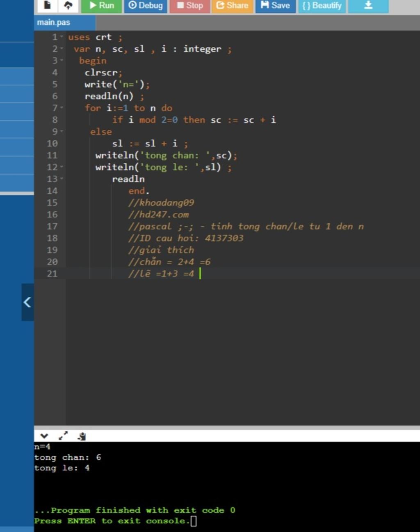The image size is (420, 532).
Task: Click the '//chẵn = 2+4 =6' comment
Action: (x=169, y=262)
